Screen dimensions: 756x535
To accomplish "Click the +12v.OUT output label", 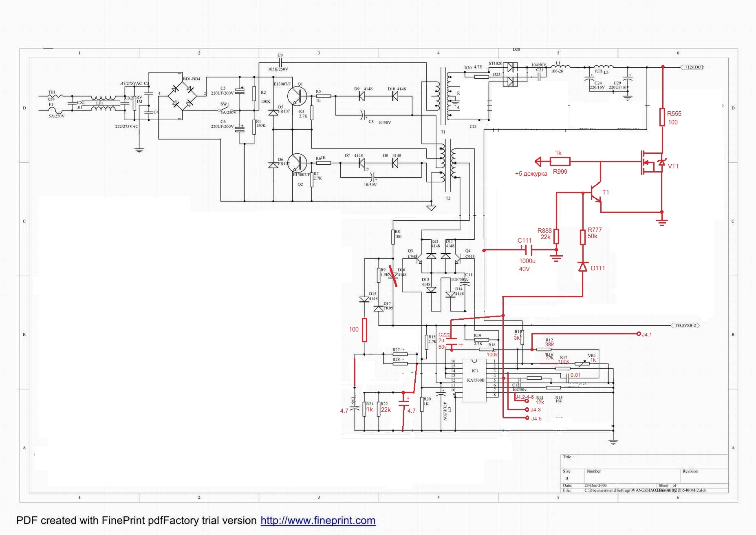I will [693, 67].
